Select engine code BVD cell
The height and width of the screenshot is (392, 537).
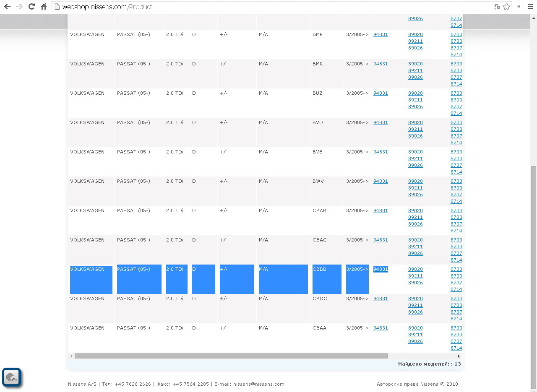tap(318, 122)
